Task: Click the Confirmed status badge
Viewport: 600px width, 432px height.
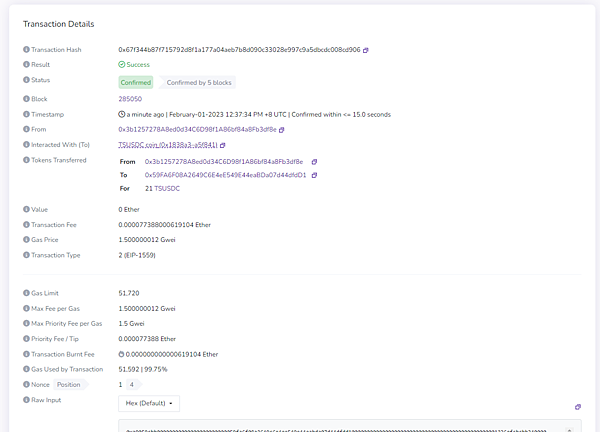Action: (x=136, y=82)
